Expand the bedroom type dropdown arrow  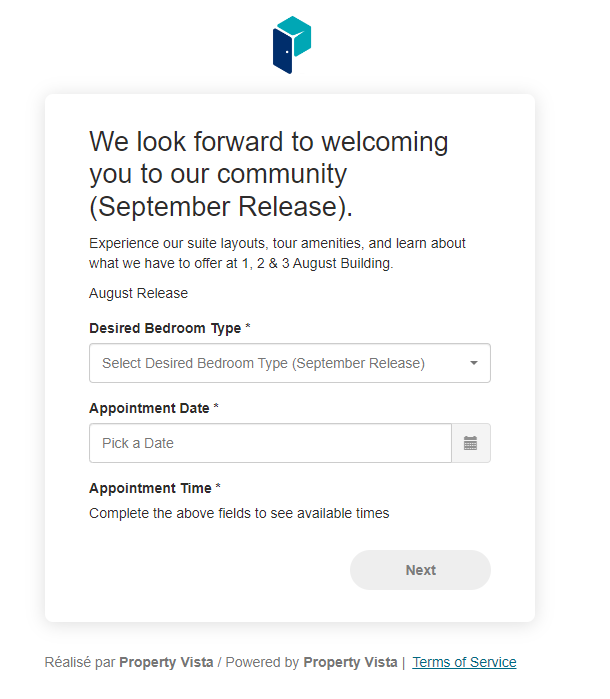(474, 363)
